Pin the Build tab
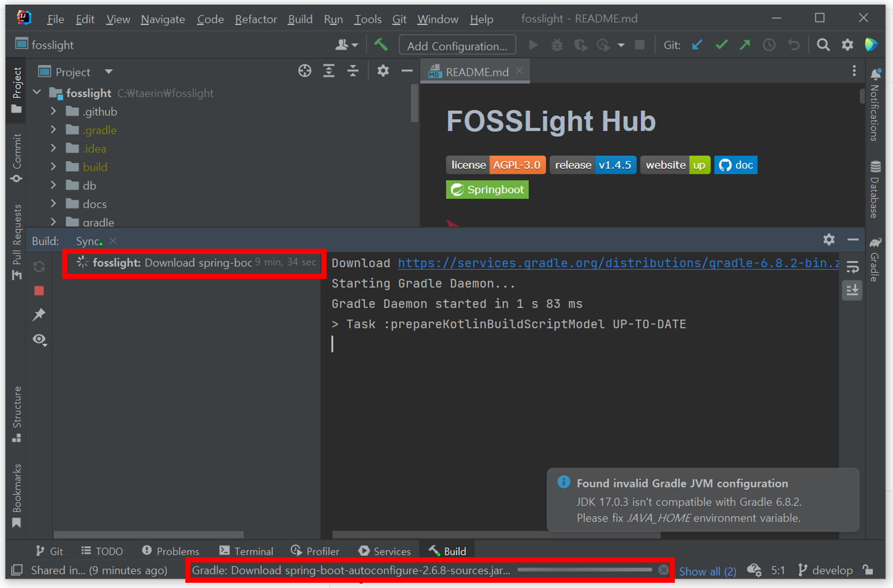This screenshot has height=588, width=893. 39,315
